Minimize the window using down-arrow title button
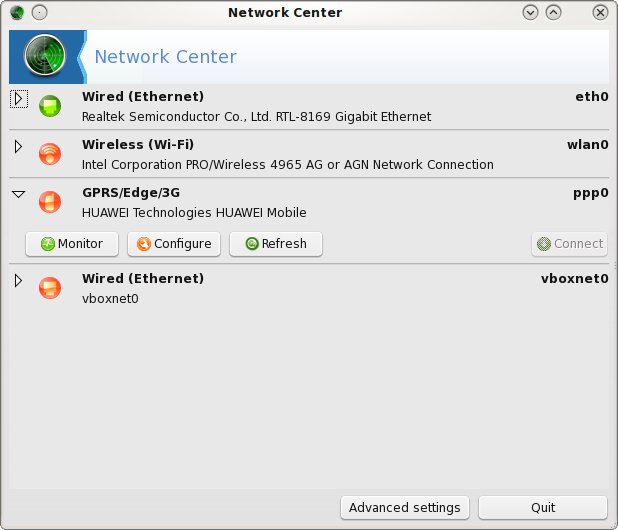This screenshot has height=530, width=618. 530,13
